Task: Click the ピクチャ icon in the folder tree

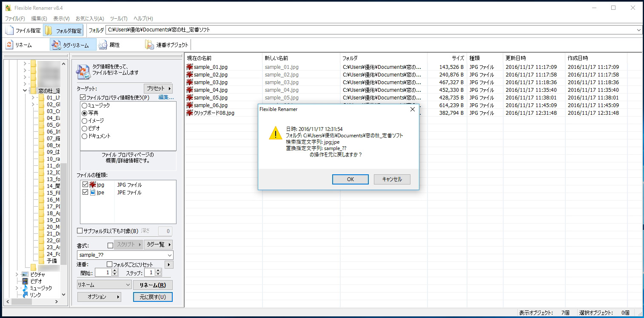Action: [x=25, y=275]
